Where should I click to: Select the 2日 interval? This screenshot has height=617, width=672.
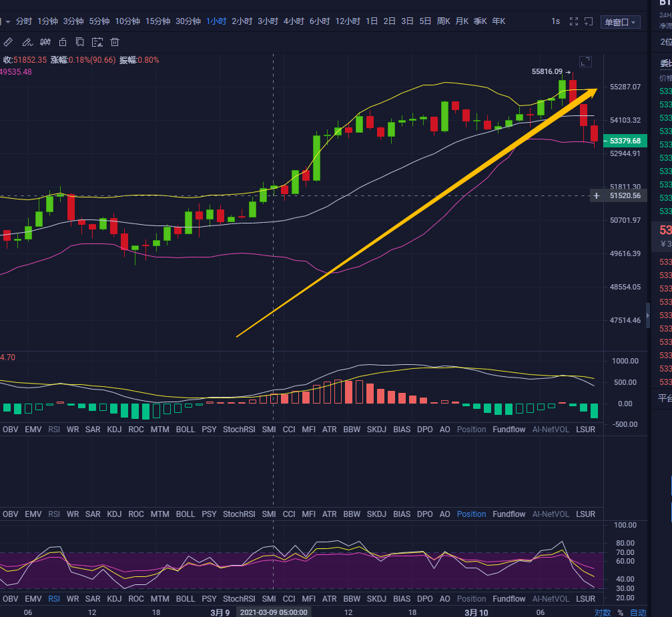pos(389,21)
